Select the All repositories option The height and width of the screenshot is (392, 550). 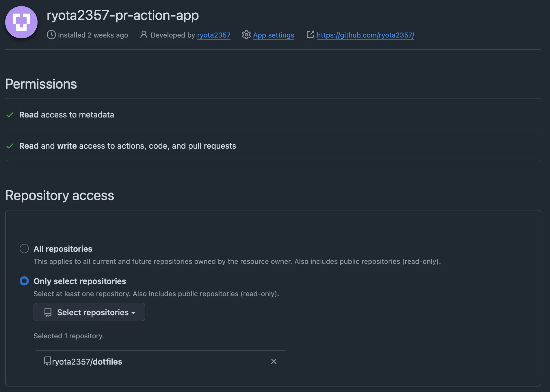(x=24, y=248)
